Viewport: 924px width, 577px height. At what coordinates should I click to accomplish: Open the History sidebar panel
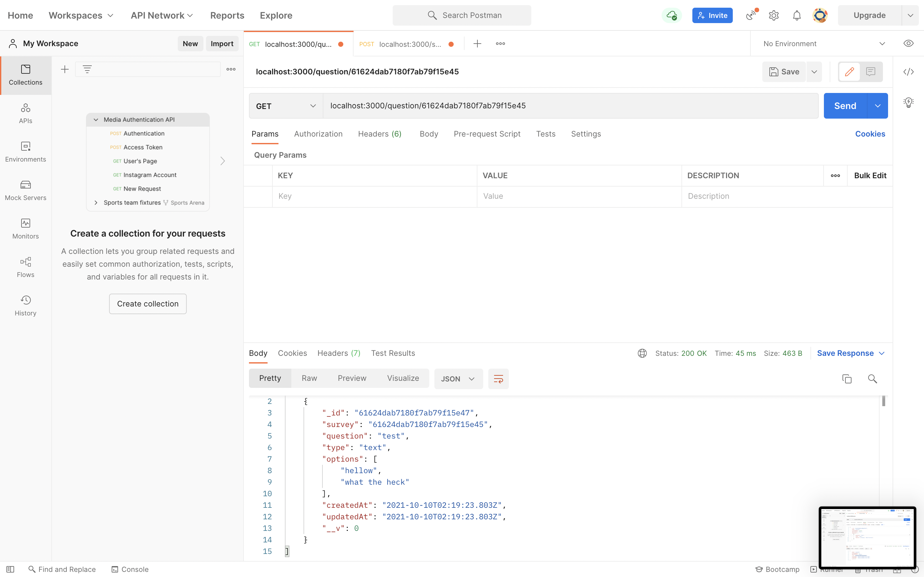[26, 306]
